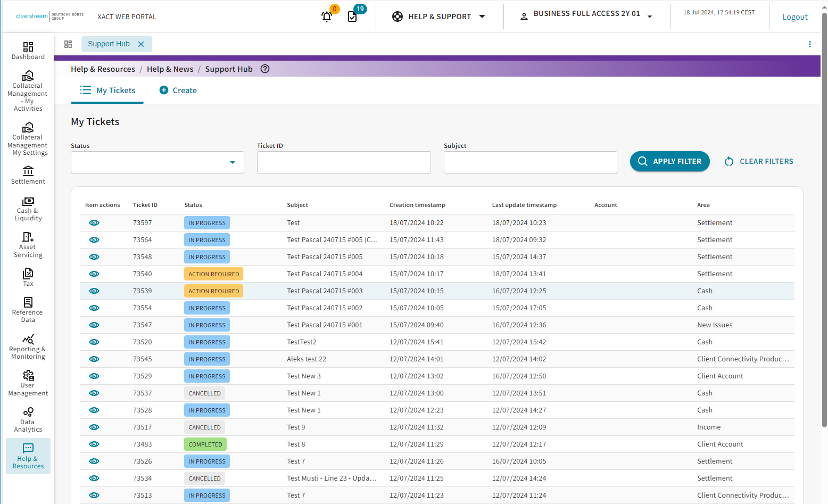Open the Help & Support menu

[x=440, y=16]
